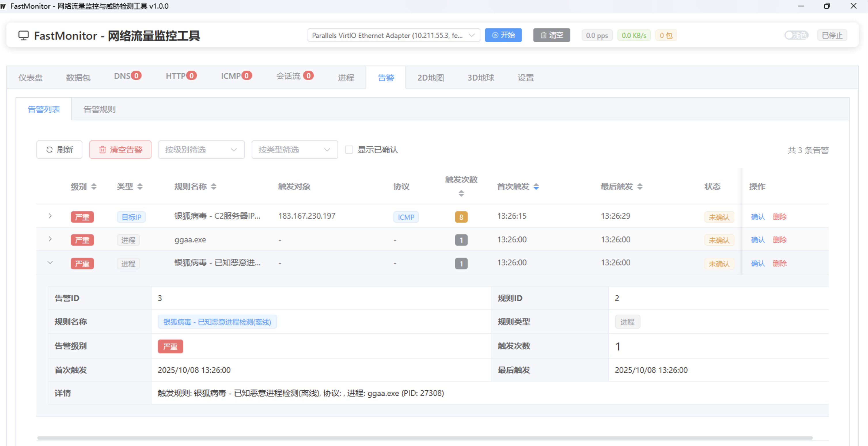This screenshot has width=868, height=446.
Task: Click the 刷新 refresh button
Action: tap(59, 149)
